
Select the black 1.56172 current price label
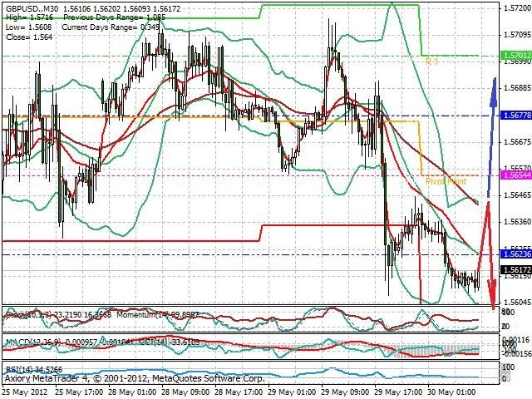coord(516,270)
